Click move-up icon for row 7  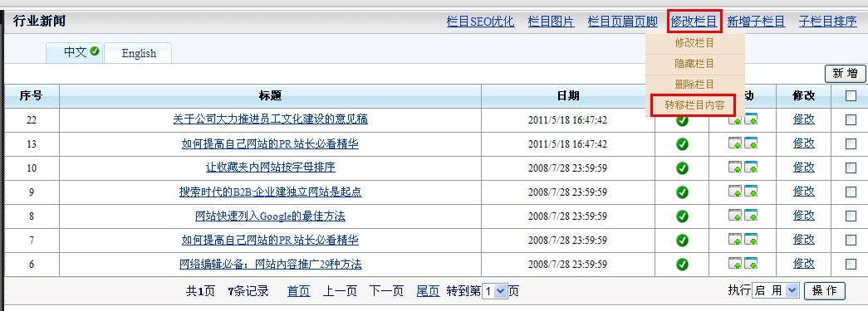[x=735, y=239]
